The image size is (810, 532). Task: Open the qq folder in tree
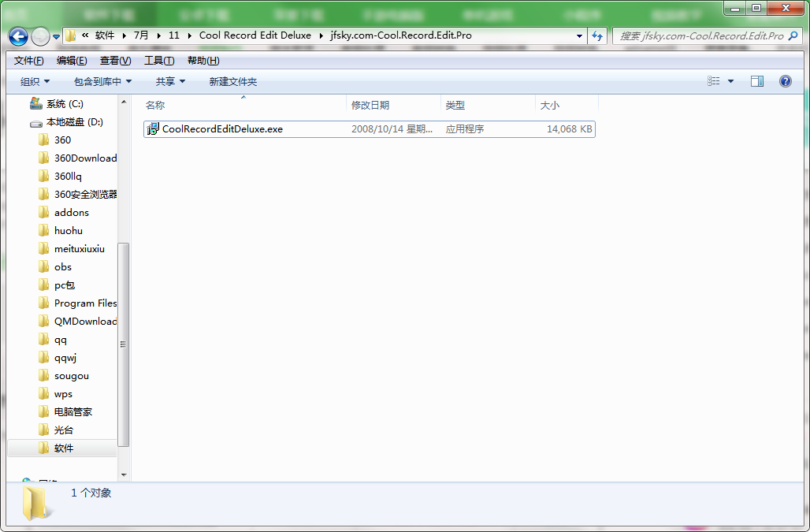coord(61,340)
